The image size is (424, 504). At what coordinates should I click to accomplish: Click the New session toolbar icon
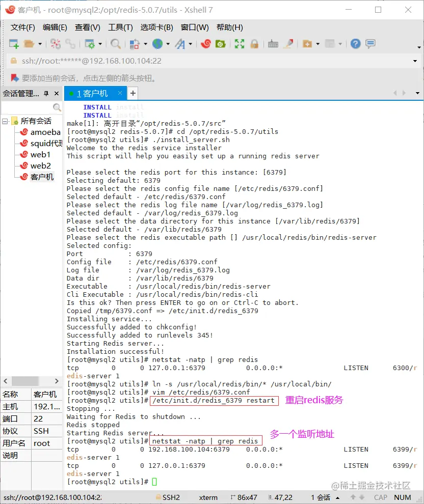[x=14, y=44]
